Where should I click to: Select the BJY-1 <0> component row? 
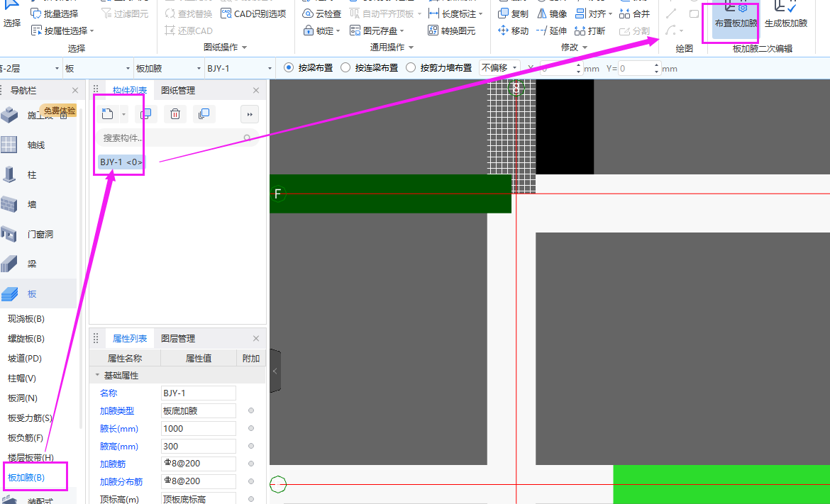pos(121,162)
